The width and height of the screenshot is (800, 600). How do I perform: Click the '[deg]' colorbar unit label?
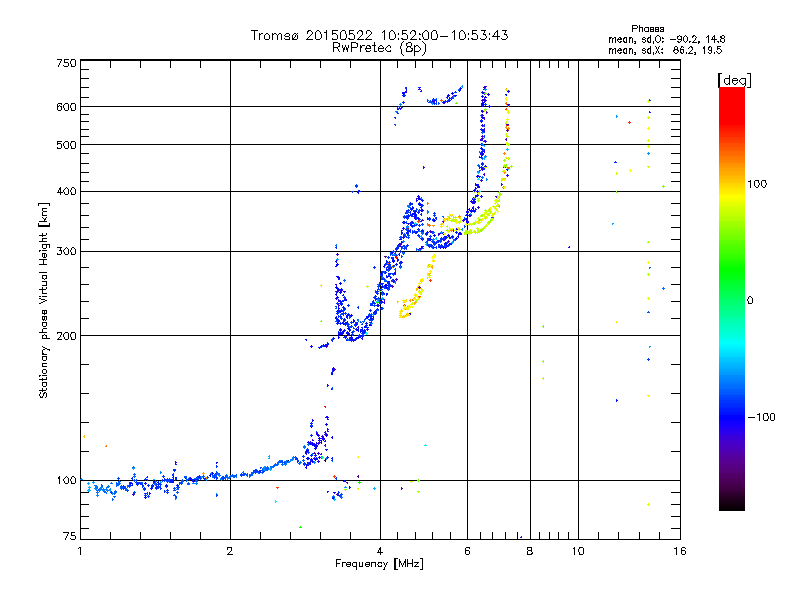[734, 80]
